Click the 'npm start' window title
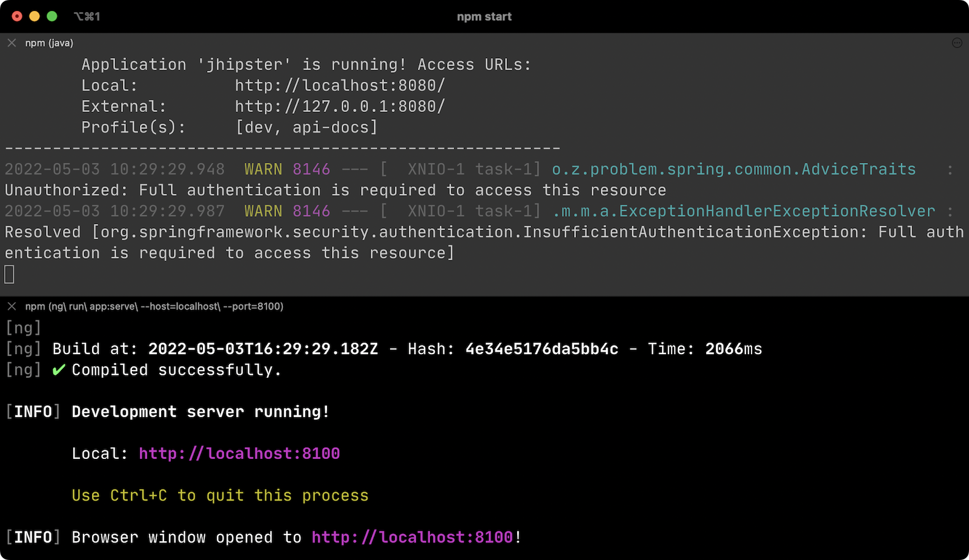Viewport: 969px width, 560px height. coord(484,16)
